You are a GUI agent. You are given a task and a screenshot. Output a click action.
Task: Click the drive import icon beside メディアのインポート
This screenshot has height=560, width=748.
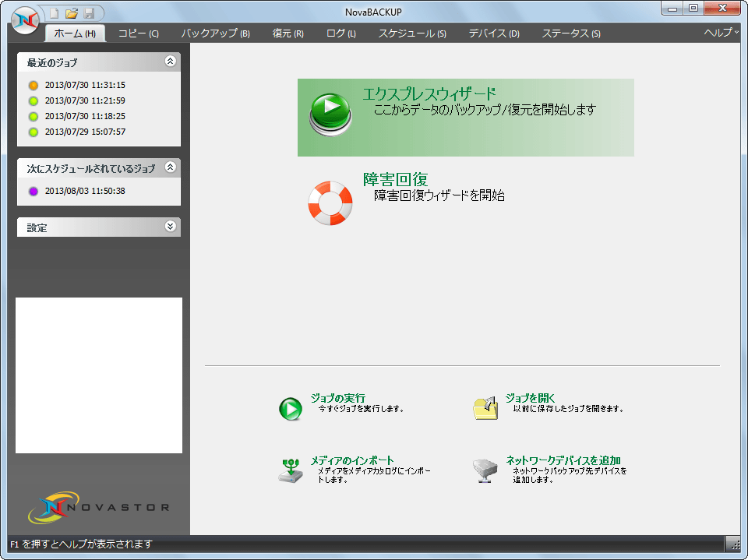(x=291, y=470)
